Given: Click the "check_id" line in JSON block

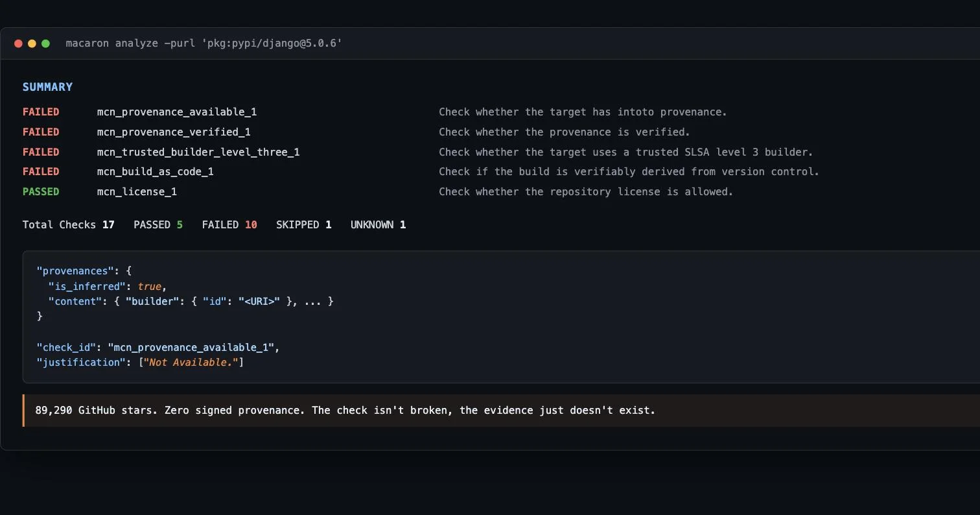Looking at the screenshot, I should click(x=158, y=348).
